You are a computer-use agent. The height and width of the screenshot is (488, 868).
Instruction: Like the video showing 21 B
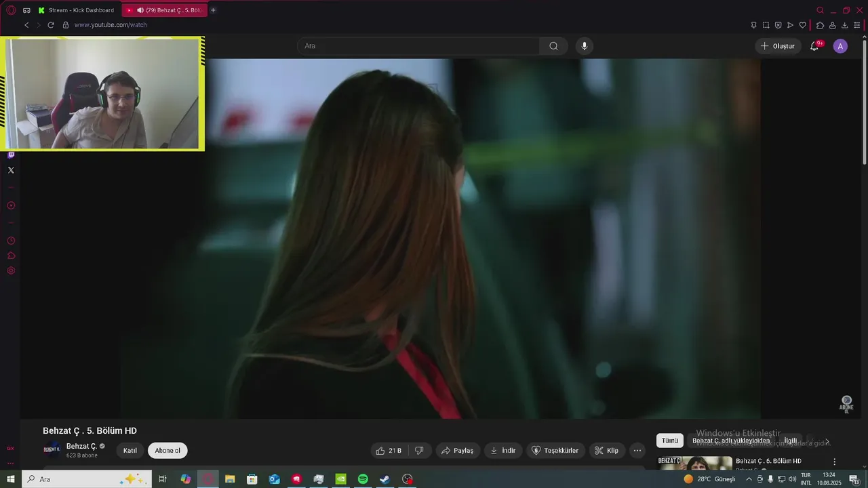click(389, 451)
